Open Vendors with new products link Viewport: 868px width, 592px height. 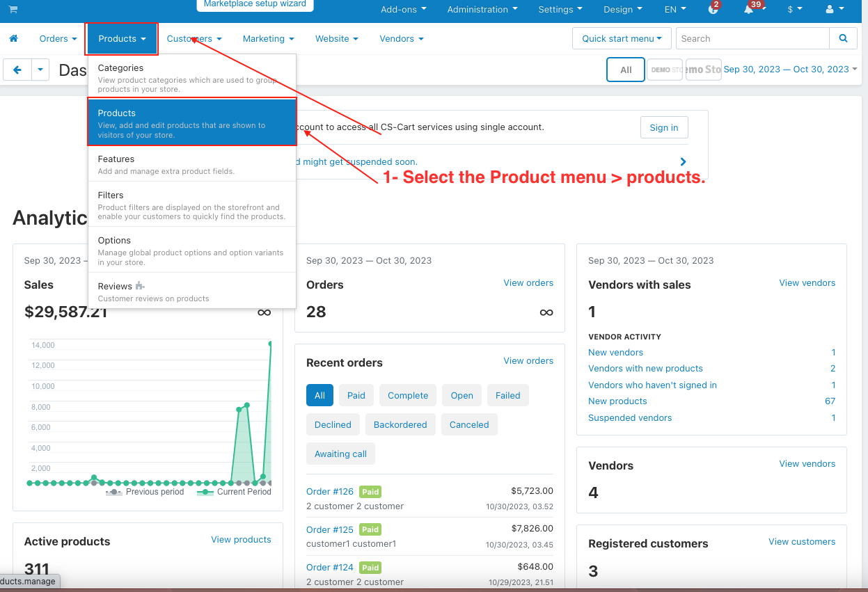[x=645, y=369]
